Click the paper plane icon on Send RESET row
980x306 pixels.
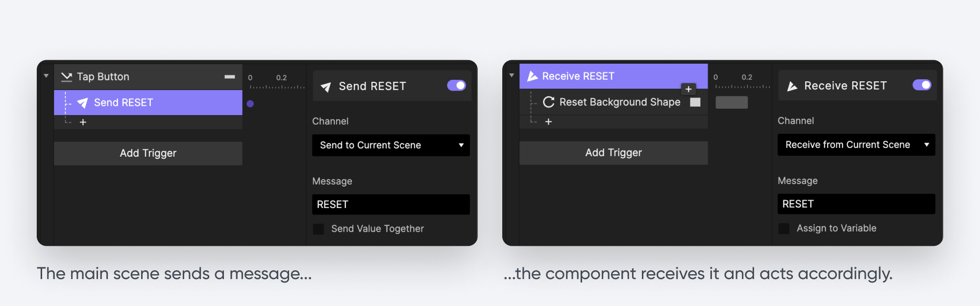click(82, 103)
